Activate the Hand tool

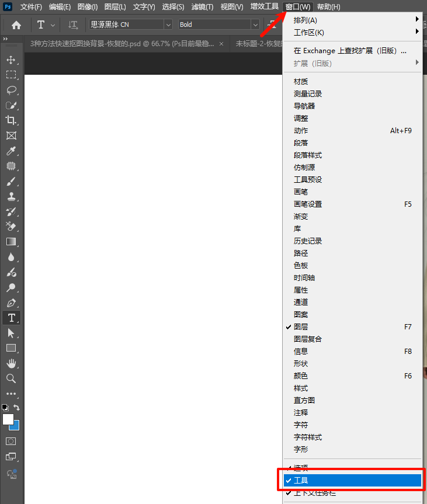(11, 363)
